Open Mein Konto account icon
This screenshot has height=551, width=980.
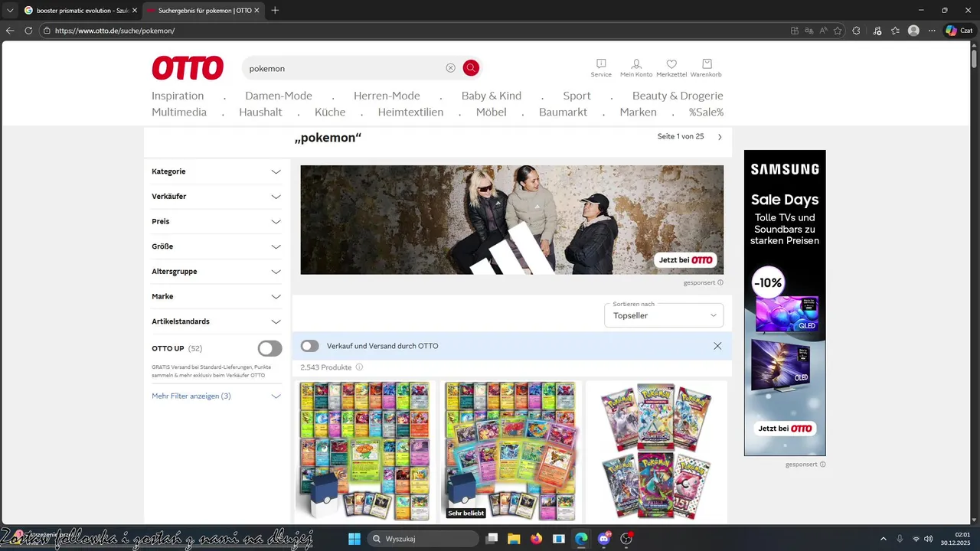pos(636,68)
